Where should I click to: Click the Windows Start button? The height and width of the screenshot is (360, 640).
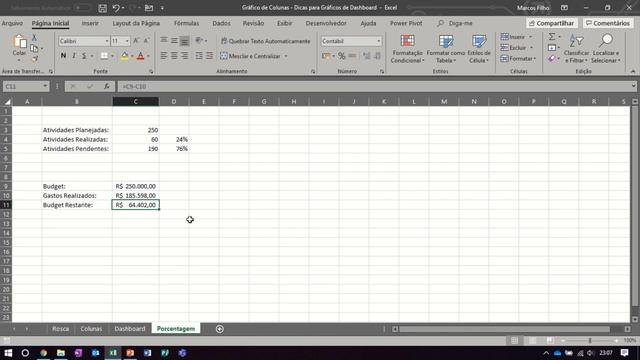8,353
